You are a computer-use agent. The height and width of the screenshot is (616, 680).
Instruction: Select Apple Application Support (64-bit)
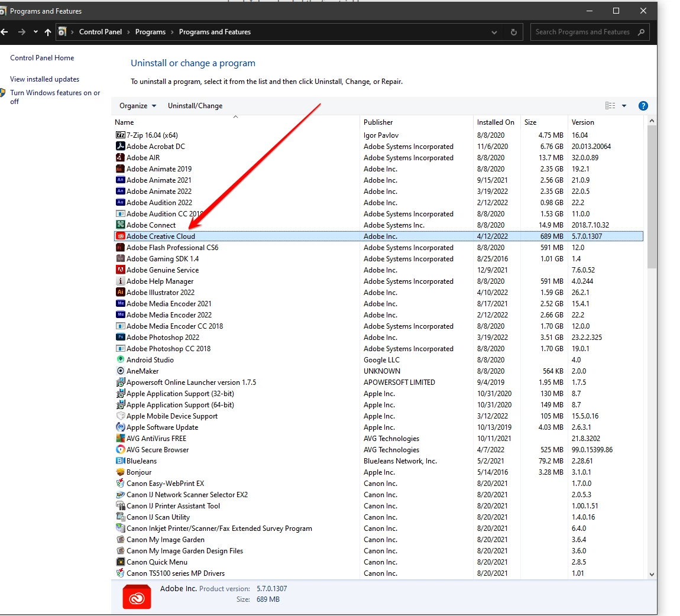378,405
